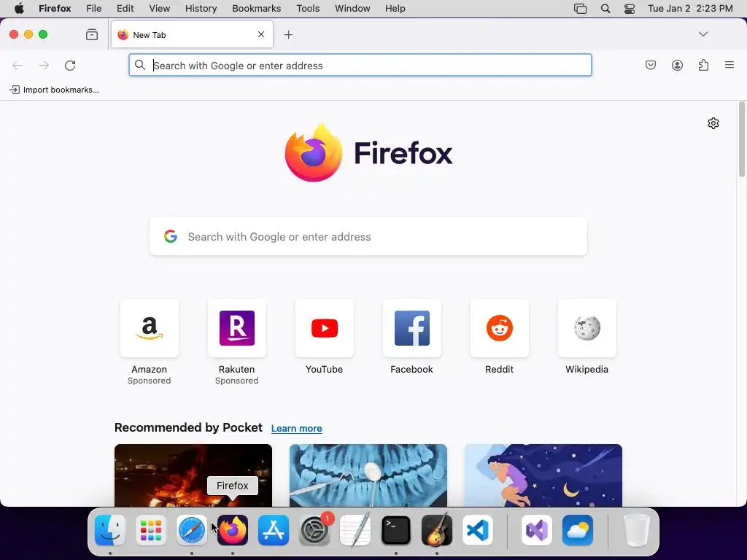This screenshot has height=560, width=747.
Task: Open the Help menu
Action: 395,9
